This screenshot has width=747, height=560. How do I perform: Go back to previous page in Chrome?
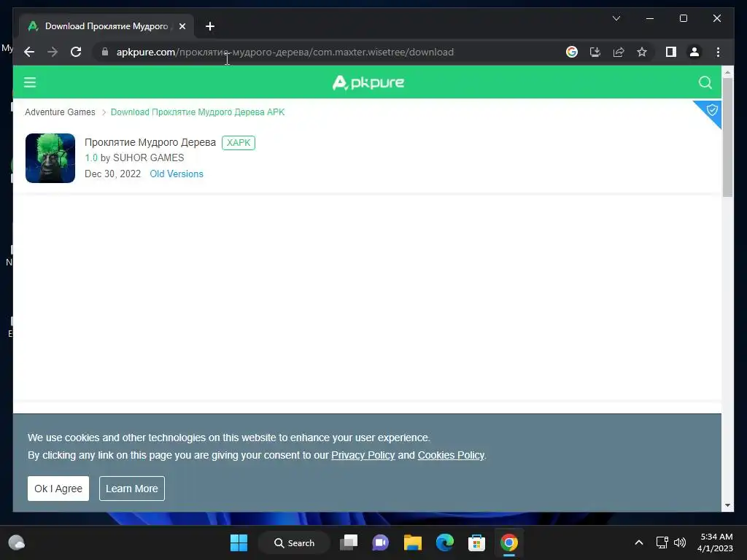29,52
